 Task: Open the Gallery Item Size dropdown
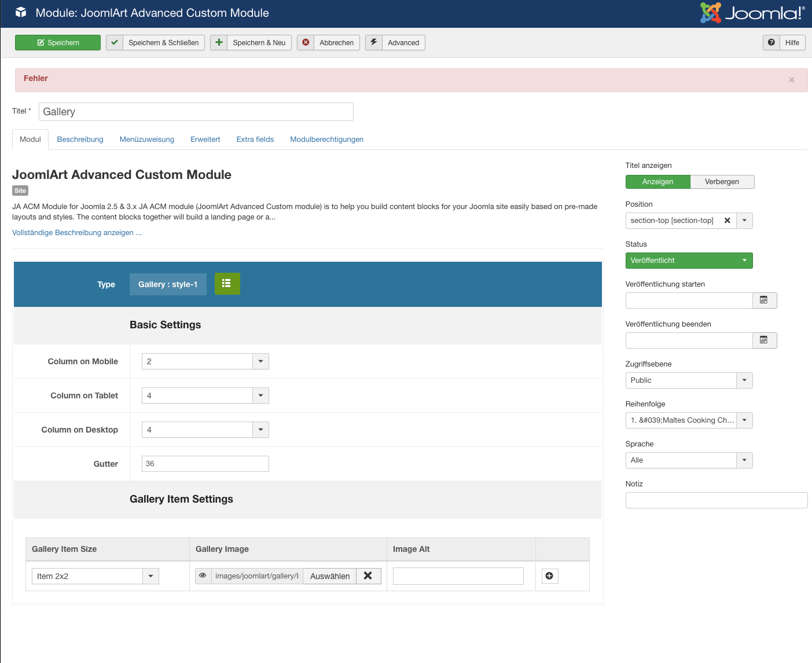tap(150, 576)
